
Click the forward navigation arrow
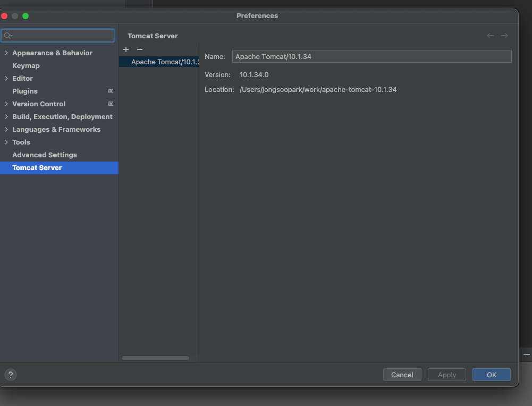pyautogui.click(x=504, y=36)
